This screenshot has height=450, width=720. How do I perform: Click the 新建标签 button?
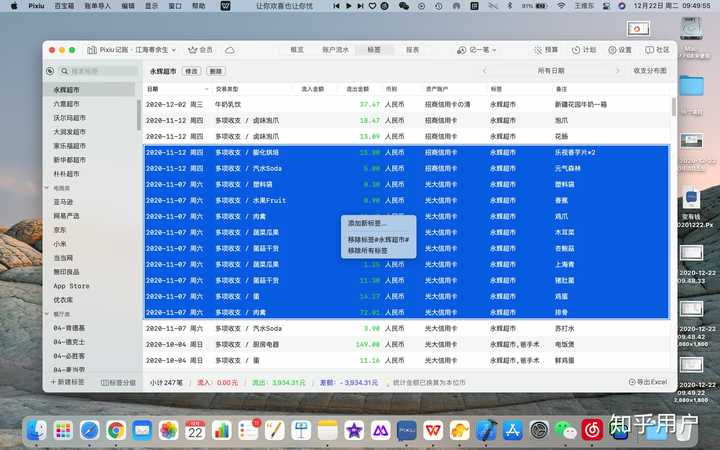pos(68,382)
